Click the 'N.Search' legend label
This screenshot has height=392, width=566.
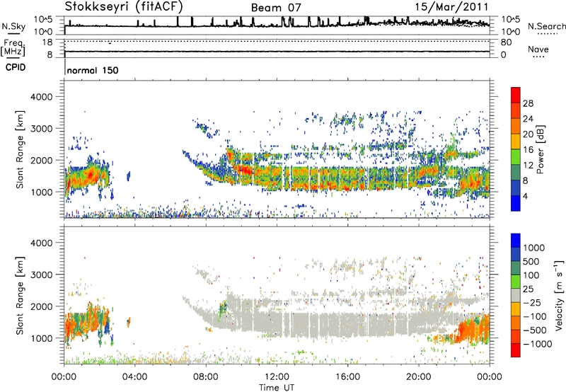[546, 26]
